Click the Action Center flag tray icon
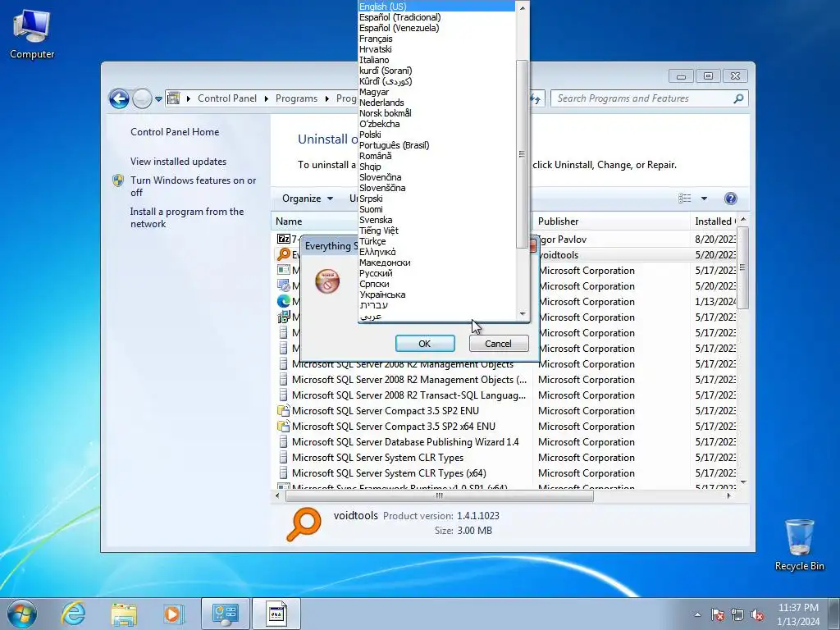840x630 pixels. (x=718, y=614)
